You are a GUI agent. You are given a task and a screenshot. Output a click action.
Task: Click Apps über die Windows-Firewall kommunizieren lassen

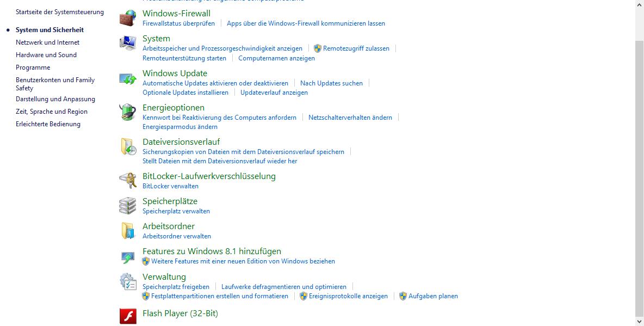tap(306, 23)
